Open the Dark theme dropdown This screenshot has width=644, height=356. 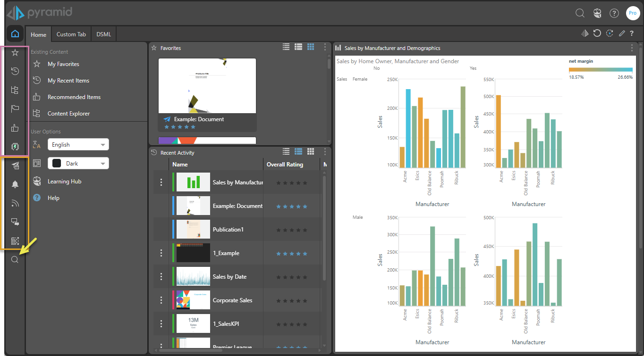click(78, 164)
